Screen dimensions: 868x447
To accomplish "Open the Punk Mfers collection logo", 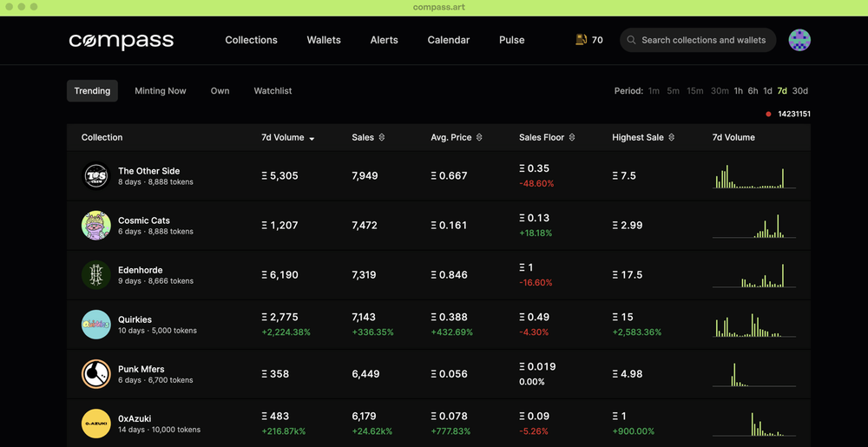I will [x=95, y=373].
